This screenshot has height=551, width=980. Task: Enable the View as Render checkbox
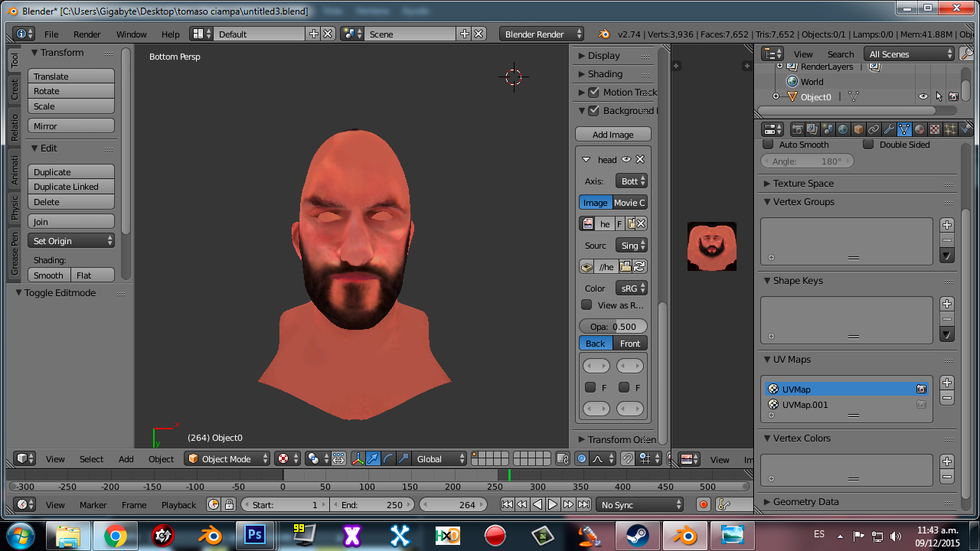coord(586,305)
